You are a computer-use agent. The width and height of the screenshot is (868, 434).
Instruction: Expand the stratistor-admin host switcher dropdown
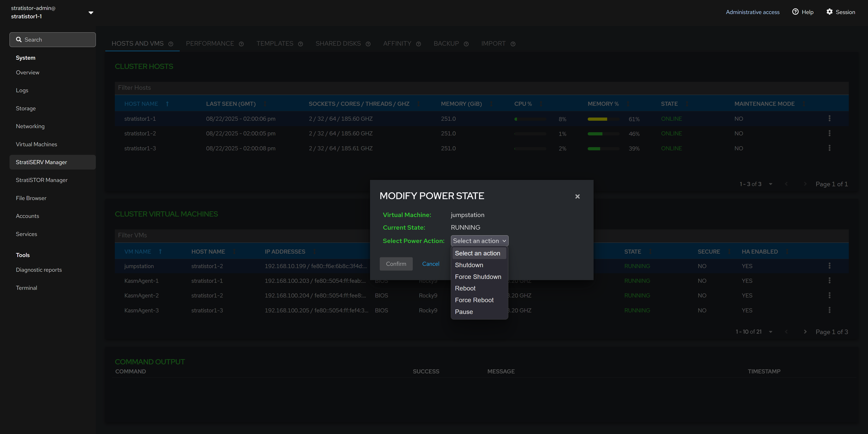91,12
